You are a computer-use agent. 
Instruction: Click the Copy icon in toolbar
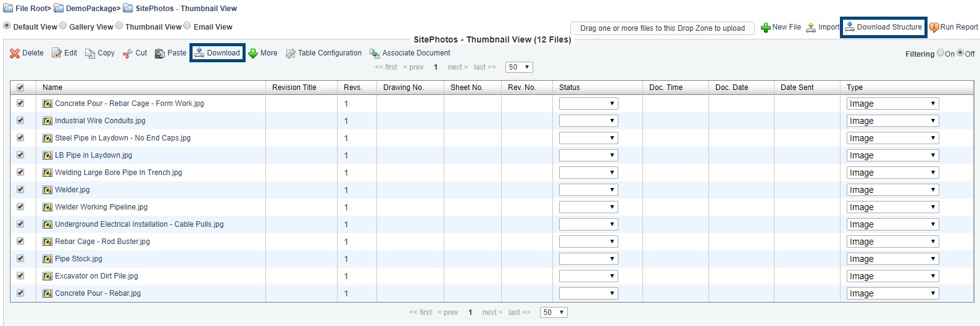[90, 54]
